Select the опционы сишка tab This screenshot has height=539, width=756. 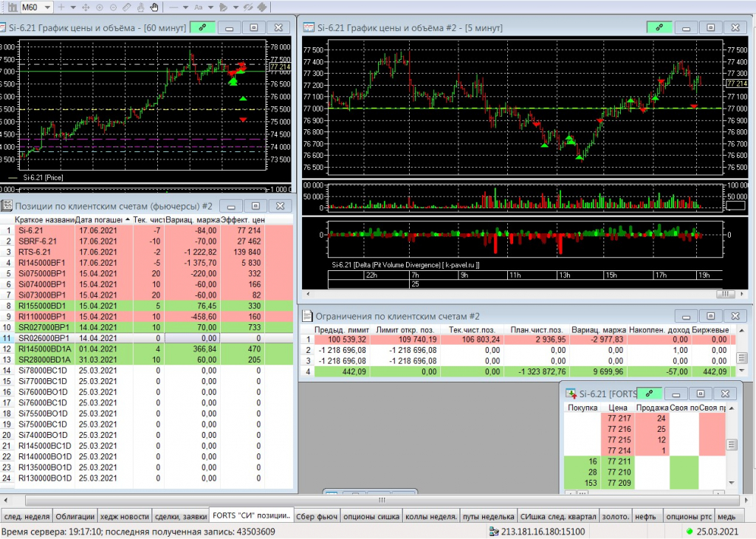coord(371,516)
